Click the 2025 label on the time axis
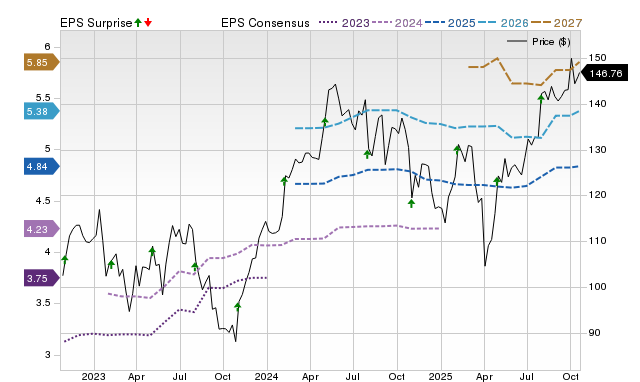640x382 pixels. pyautogui.click(x=440, y=376)
